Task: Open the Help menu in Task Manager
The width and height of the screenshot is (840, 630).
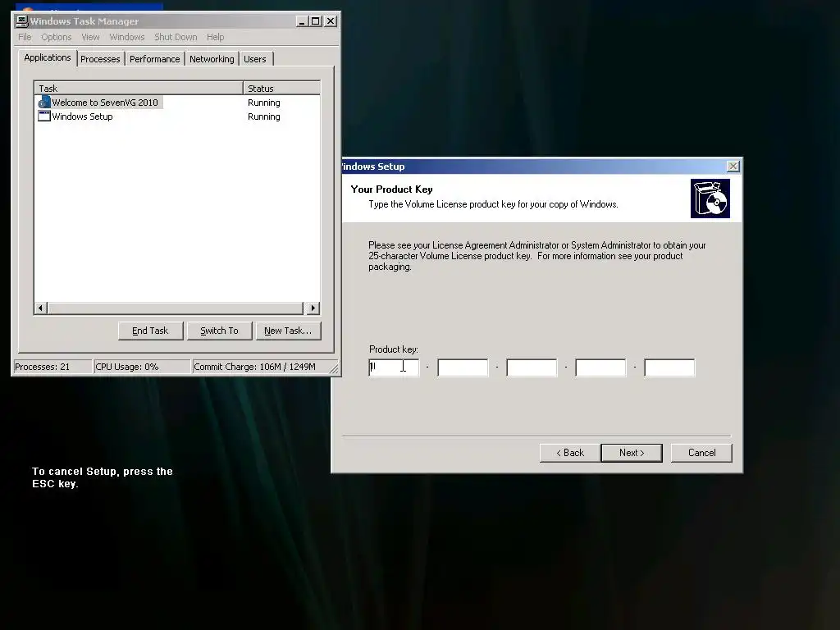Action: 216,37
